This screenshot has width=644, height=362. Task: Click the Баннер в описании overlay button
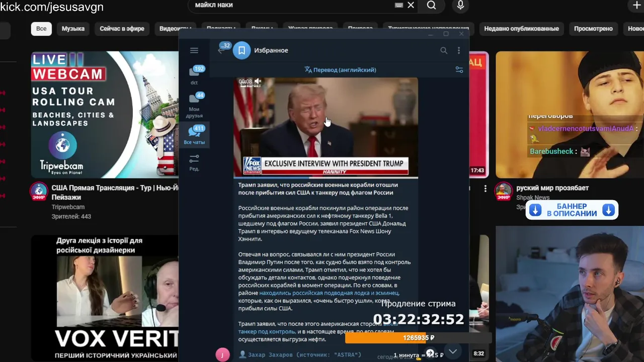tap(572, 210)
